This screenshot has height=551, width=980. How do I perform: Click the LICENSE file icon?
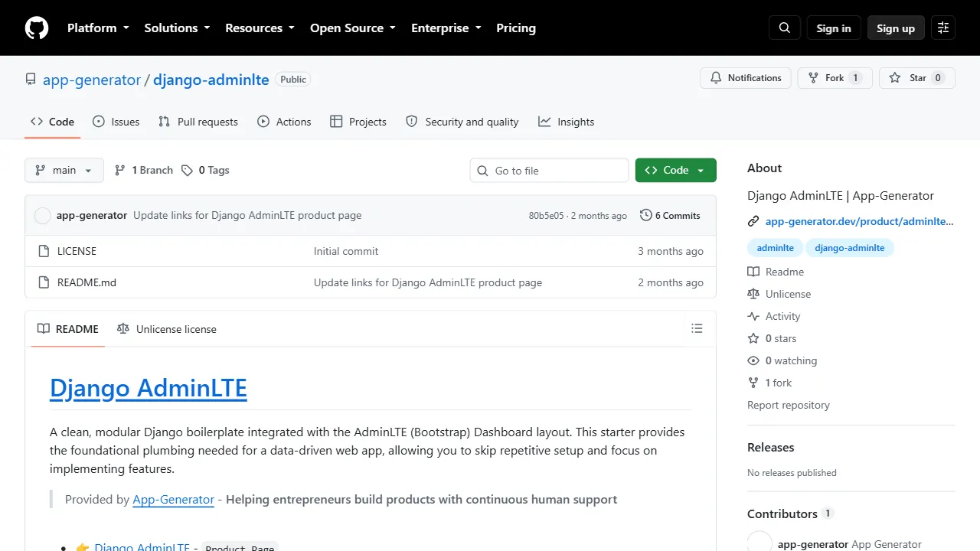(x=43, y=251)
